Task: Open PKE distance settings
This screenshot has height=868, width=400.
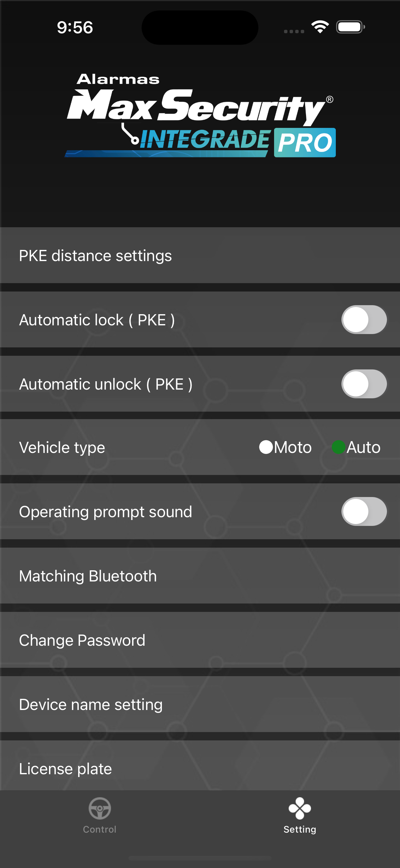Action: [200, 255]
